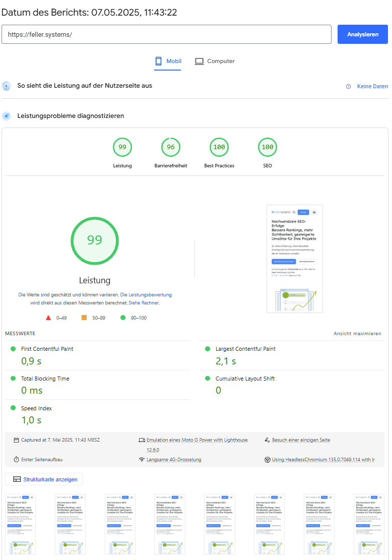Click the large 99 performance gauge
This screenshot has height=560, width=392.
pyautogui.click(x=95, y=241)
